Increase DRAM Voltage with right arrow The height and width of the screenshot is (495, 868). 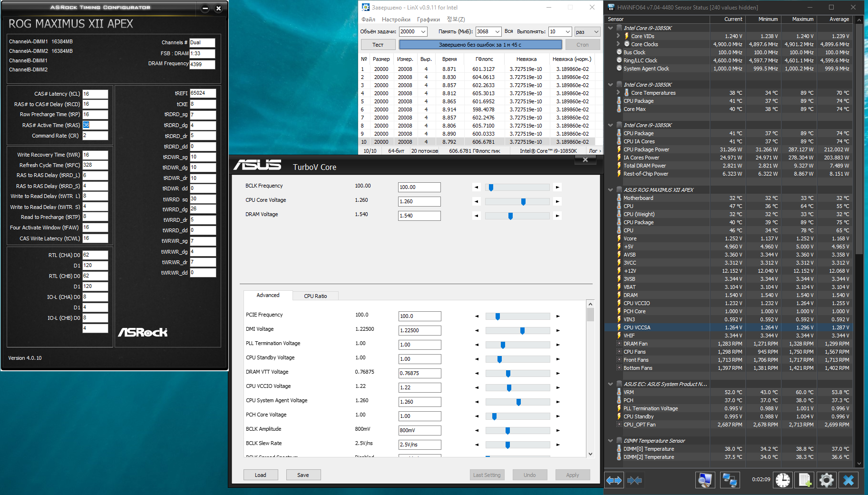point(557,216)
